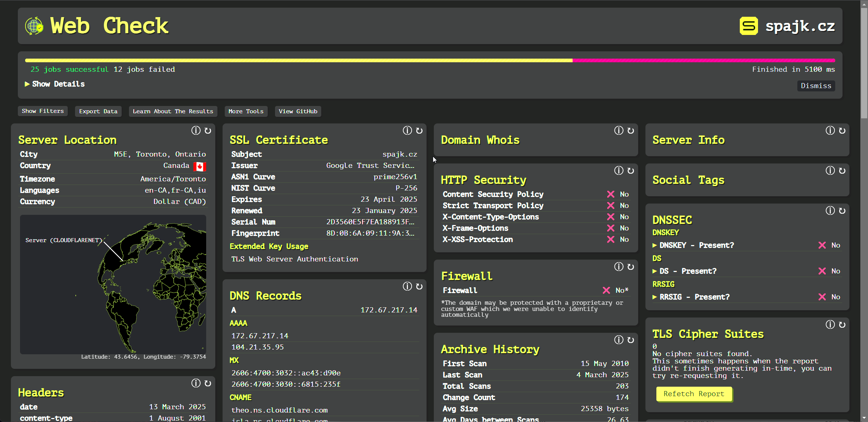This screenshot has width=868, height=422.
Task: Click SSL Serial Num value
Action: coord(370,222)
